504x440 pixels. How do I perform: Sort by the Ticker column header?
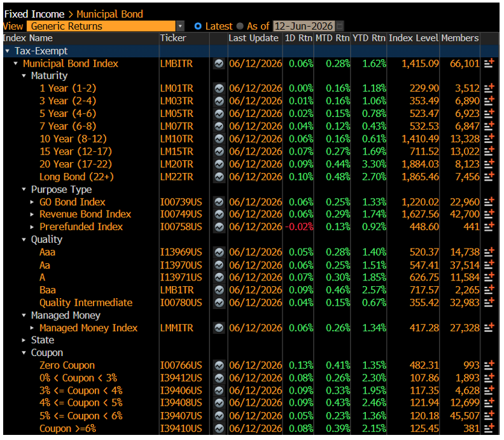pos(173,38)
